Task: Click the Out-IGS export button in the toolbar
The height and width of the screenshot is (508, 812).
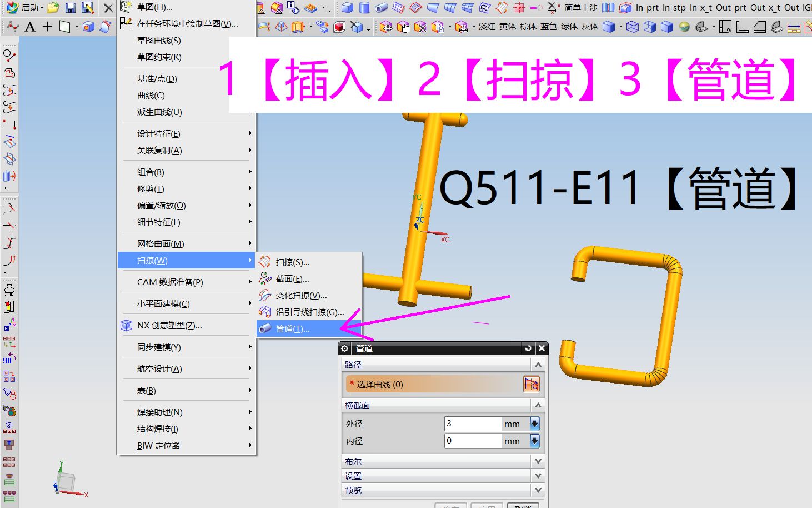Action: [798, 8]
